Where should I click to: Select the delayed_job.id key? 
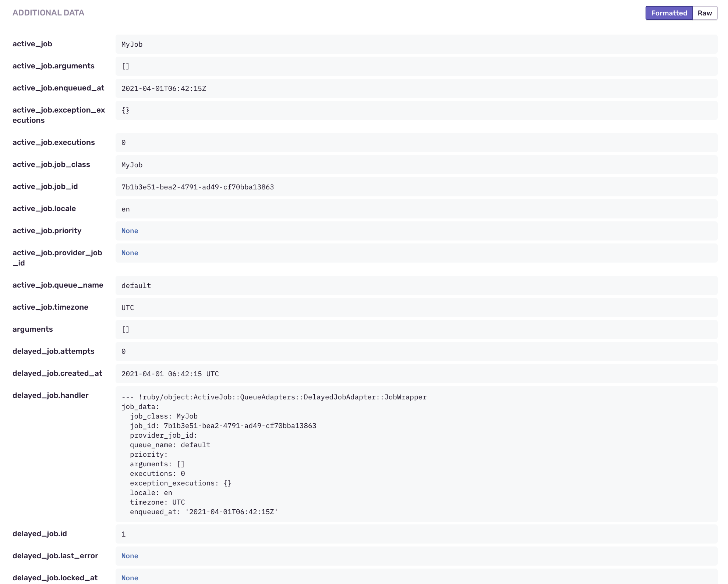point(40,534)
